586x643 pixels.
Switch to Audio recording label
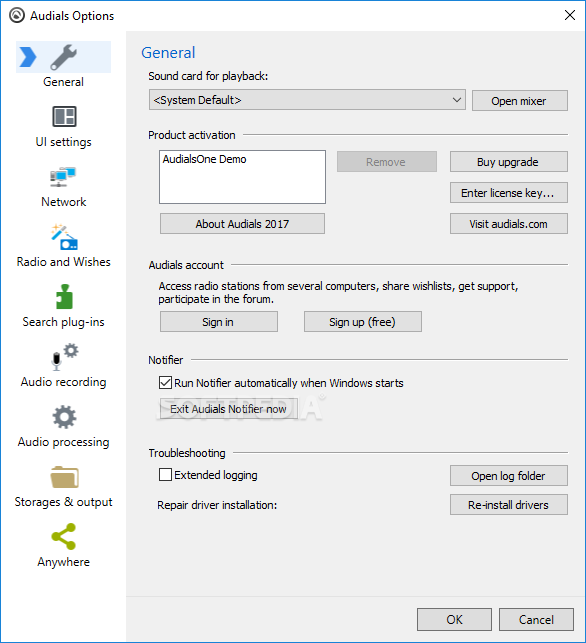[64, 382]
